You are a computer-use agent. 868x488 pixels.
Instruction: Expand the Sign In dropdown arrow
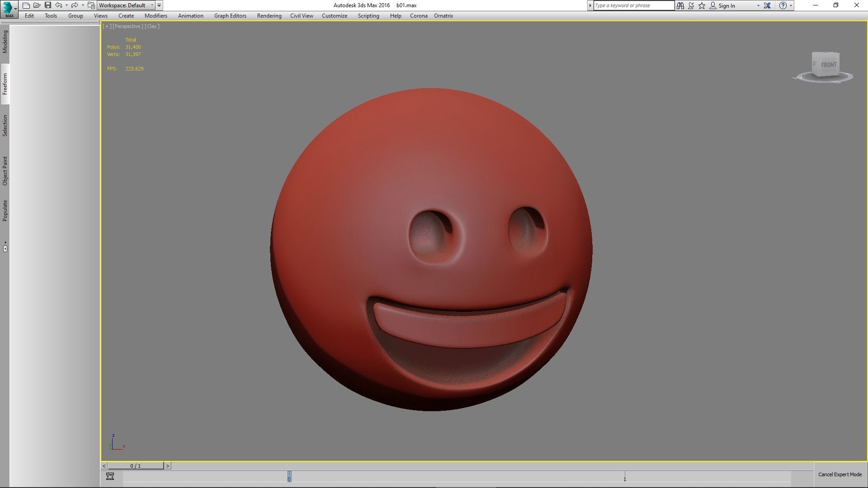pyautogui.click(x=758, y=5)
